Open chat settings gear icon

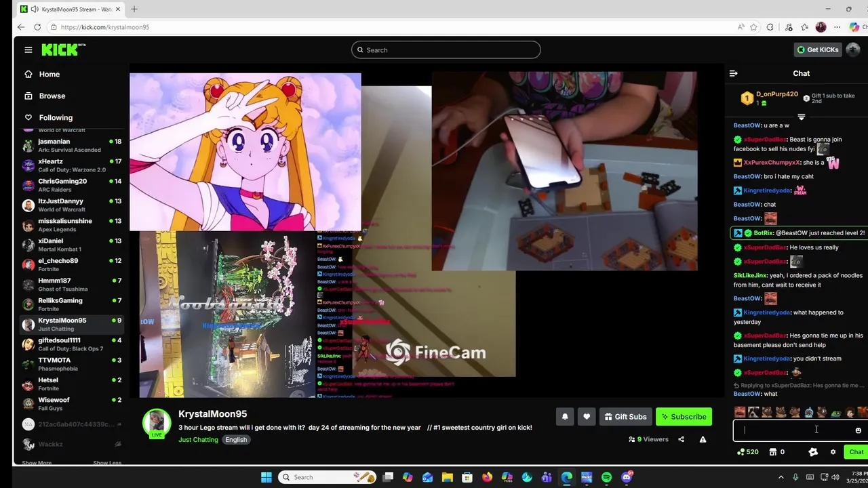pyautogui.click(x=833, y=452)
